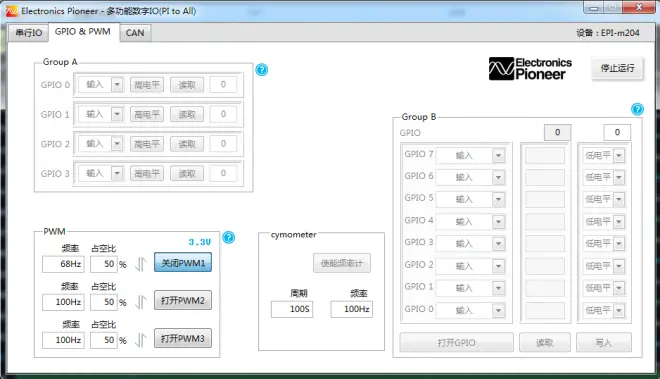The width and height of the screenshot is (660, 379).
Task: Open Group A GPIO 2 direction dropdown
Action: [x=117, y=144]
